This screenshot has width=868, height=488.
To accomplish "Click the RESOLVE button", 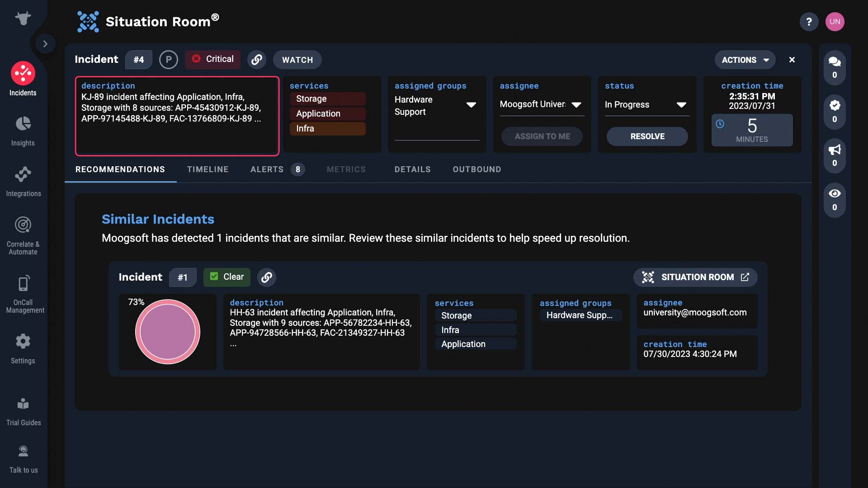I will coord(647,136).
